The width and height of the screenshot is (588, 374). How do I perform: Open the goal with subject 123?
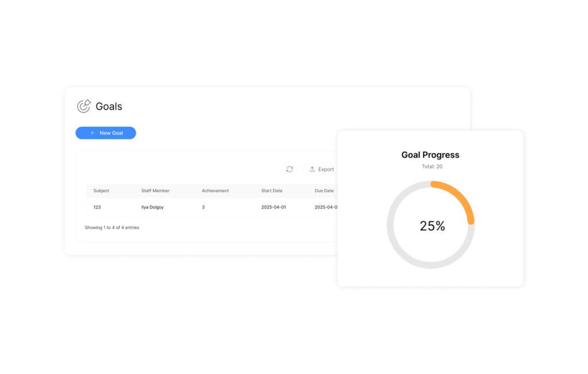pos(97,207)
